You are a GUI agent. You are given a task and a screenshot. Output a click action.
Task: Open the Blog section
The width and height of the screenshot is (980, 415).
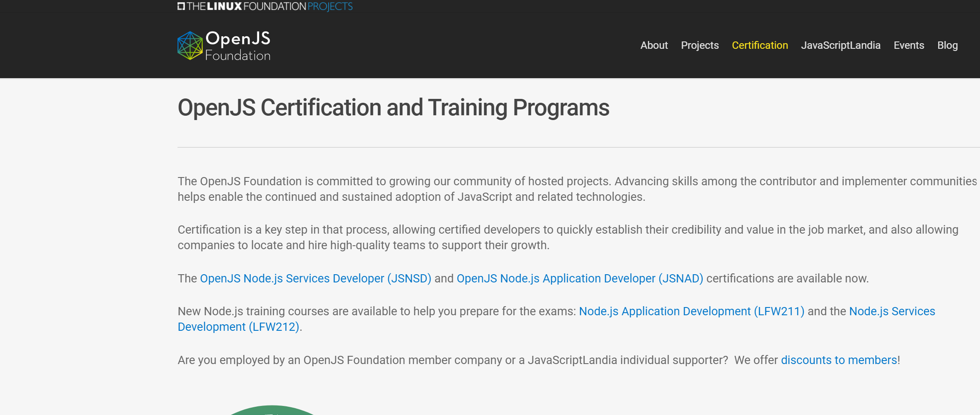[x=947, y=45]
